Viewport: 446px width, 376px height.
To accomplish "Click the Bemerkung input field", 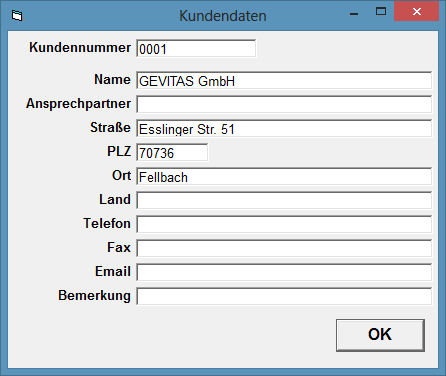I will pyautogui.click(x=284, y=296).
